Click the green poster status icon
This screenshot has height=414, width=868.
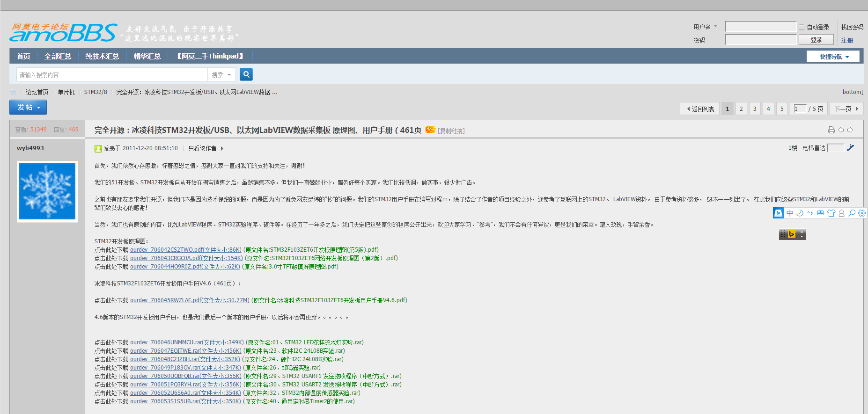(98, 148)
